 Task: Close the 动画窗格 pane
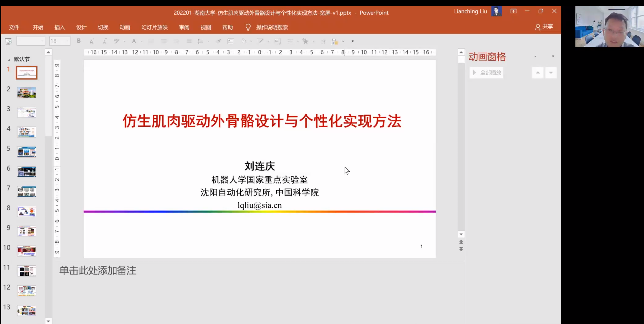[x=553, y=56]
